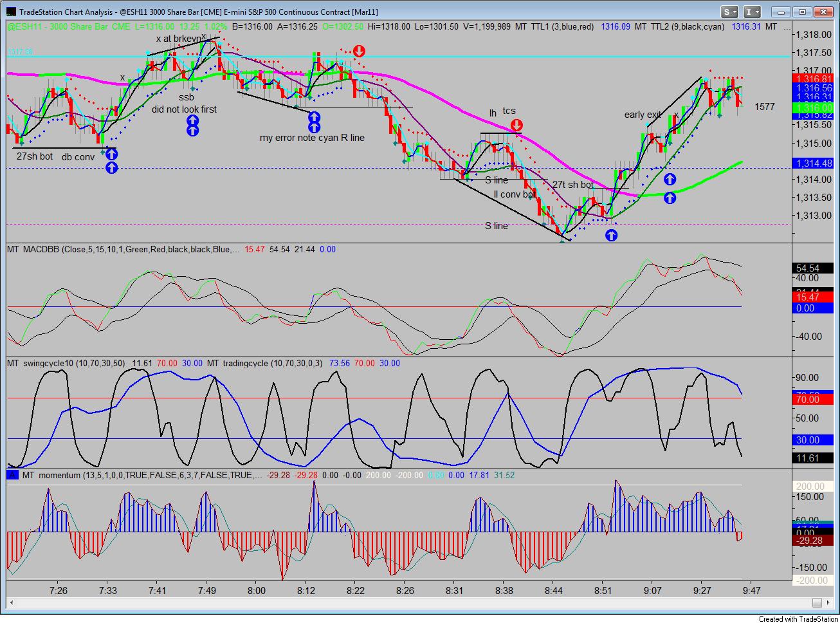This screenshot has height=623, width=840.
Task: Click the 1,314.48 price marker on axis
Action: (x=814, y=163)
